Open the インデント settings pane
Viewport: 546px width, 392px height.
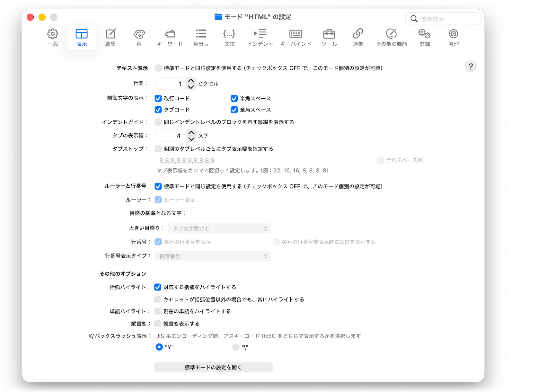(x=260, y=37)
